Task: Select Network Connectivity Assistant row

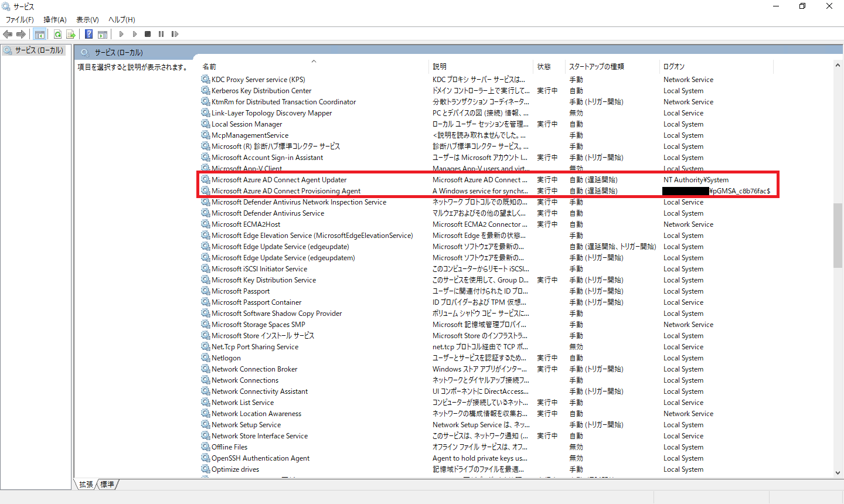Action: [x=260, y=391]
